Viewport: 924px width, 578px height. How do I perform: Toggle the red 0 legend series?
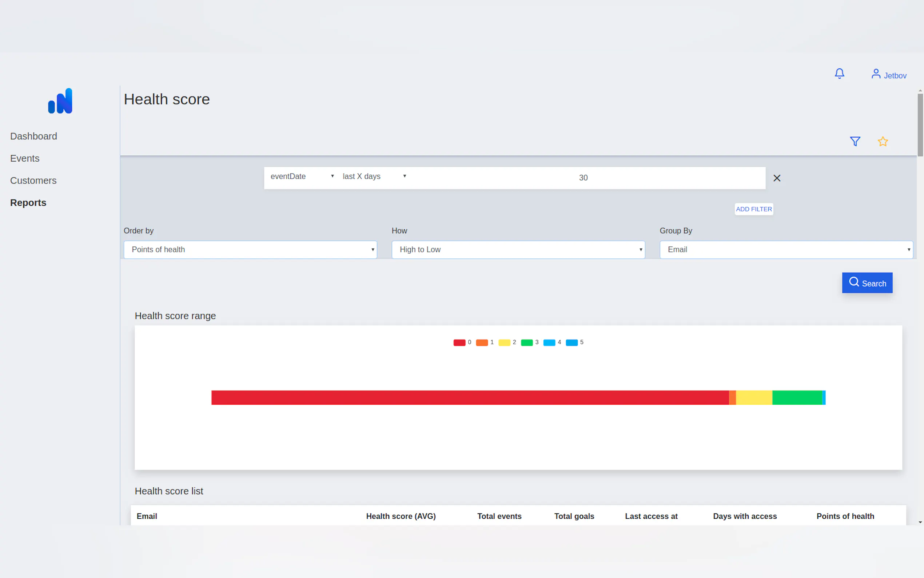pyautogui.click(x=459, y=343)
